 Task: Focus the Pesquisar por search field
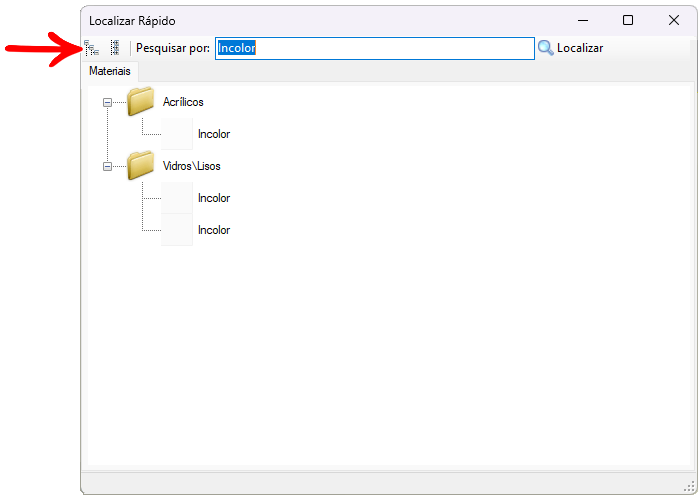tap(375, 48)
